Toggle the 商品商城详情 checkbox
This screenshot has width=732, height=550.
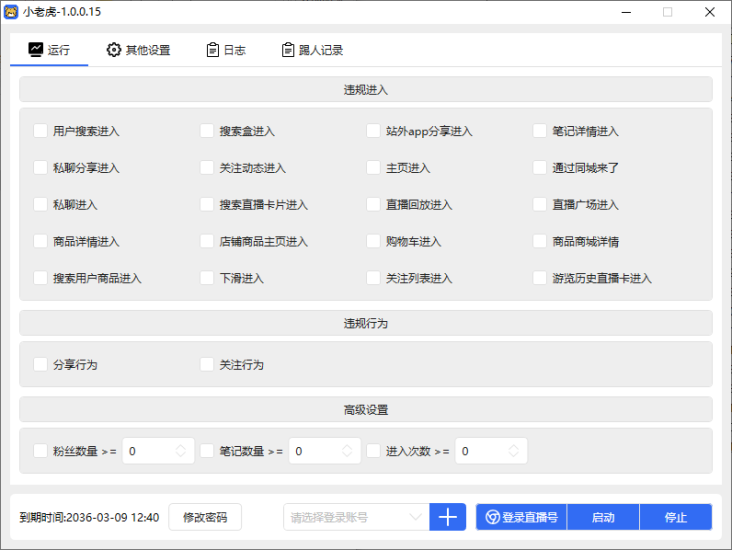pos(540,241)
